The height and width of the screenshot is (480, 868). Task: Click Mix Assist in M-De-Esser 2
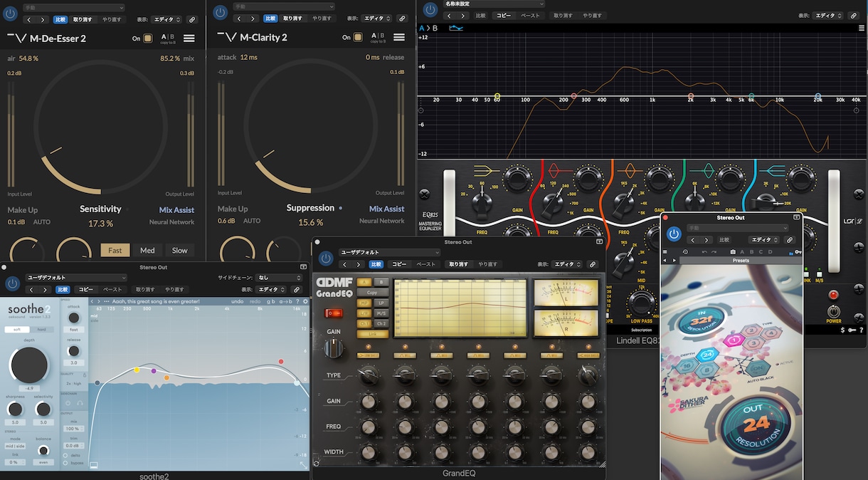coord(176,210)
